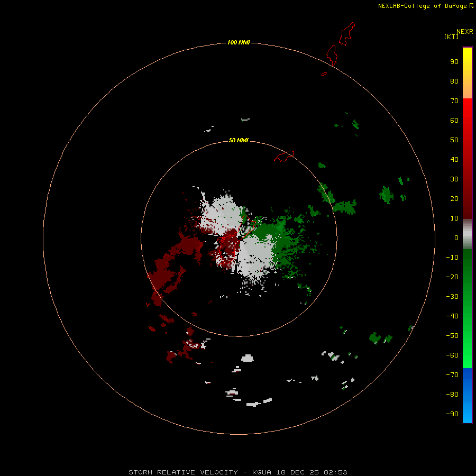Image resolution: width=476 pixels, height=476 pixels.
Task: Click the 02:58 timestamp in caption
Action: point(335,472)
